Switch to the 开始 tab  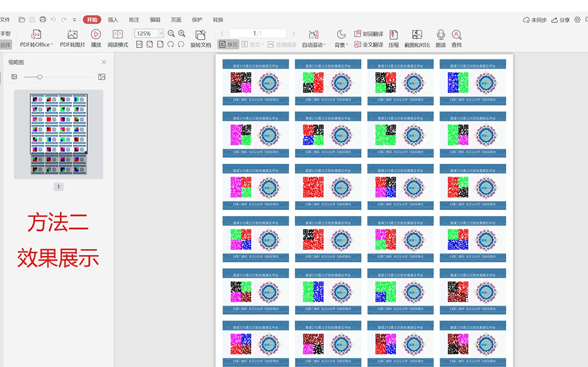point(92,20)
